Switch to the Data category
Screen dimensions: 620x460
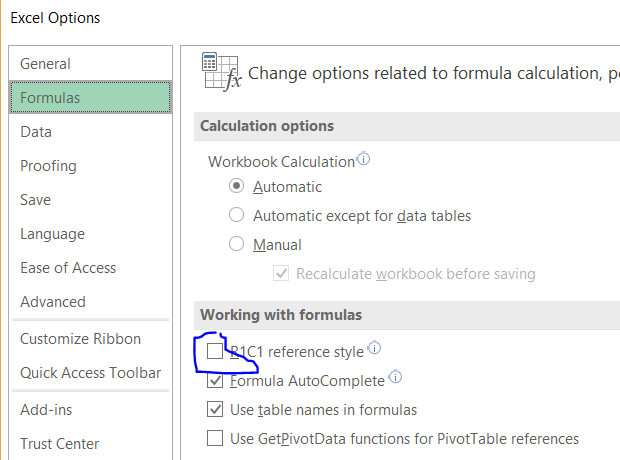tap(36, 132)
